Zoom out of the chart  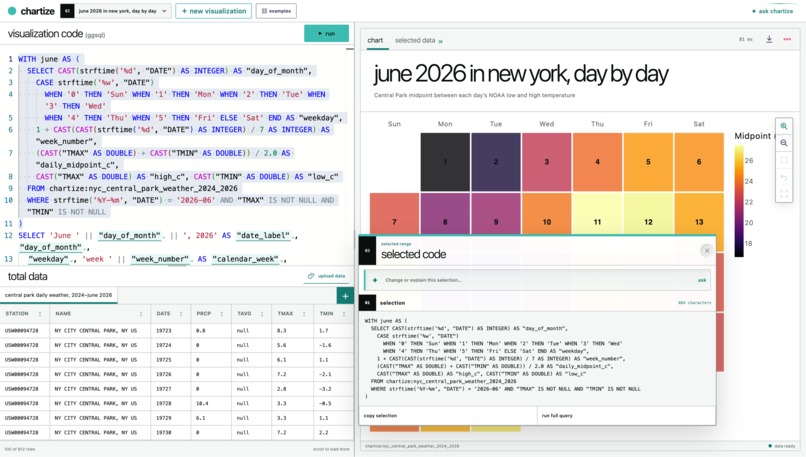click(x=784, y=143)
